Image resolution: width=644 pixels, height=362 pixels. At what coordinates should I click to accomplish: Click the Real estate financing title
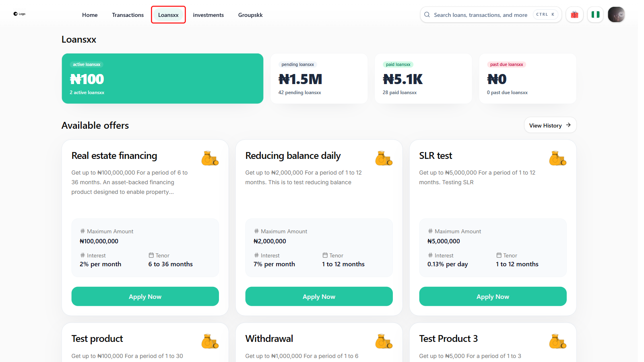[114, 156]
